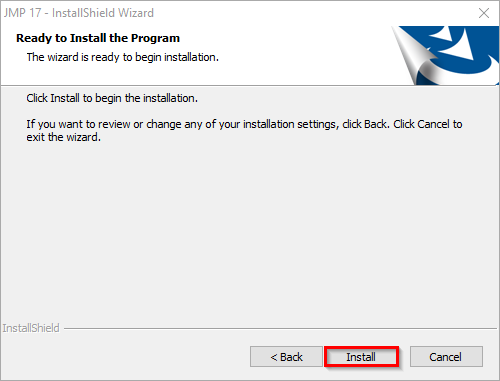Cancel the JMP 17 setup wizard

point(446,357)
